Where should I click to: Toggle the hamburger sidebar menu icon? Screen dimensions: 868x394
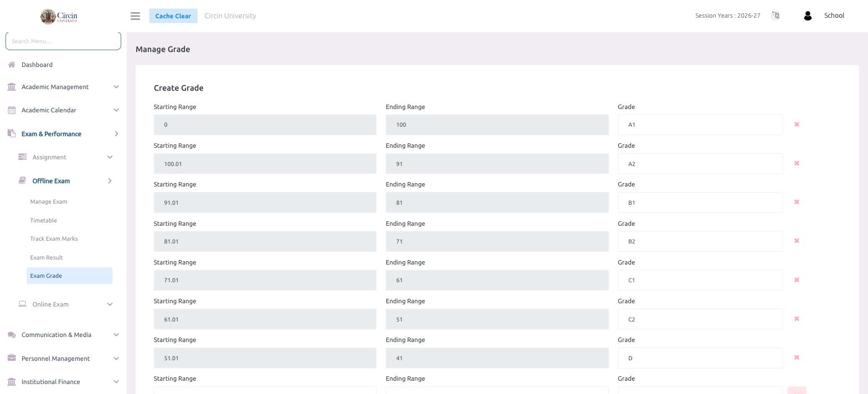[x=135, y=16]
